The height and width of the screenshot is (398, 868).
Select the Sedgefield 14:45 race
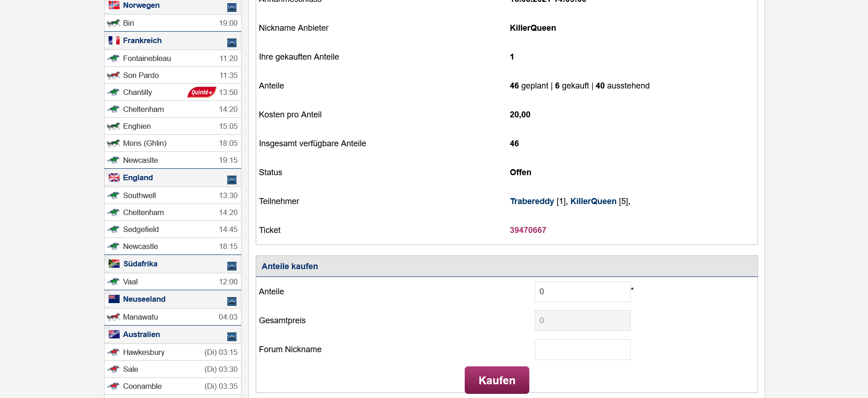(x=173, y=229)
